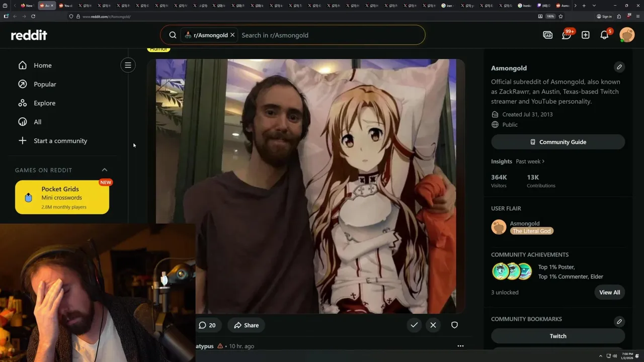Click the warning icon beside username

(220, 346)
